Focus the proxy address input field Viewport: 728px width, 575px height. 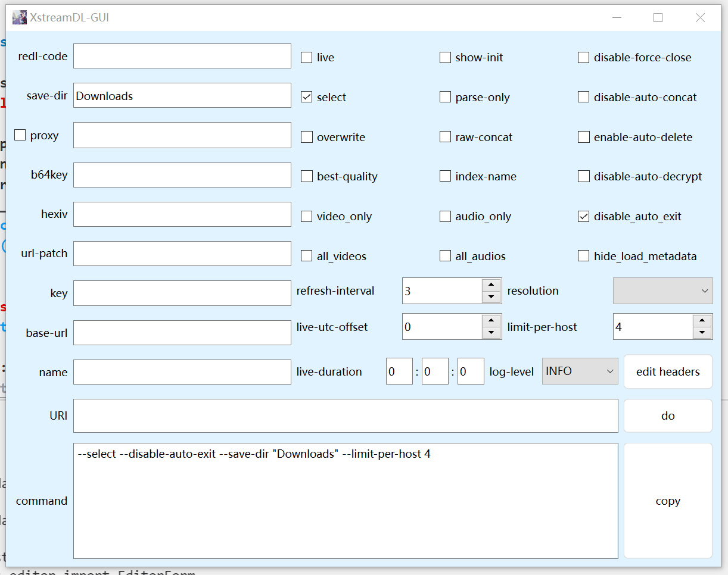point(182,135)
